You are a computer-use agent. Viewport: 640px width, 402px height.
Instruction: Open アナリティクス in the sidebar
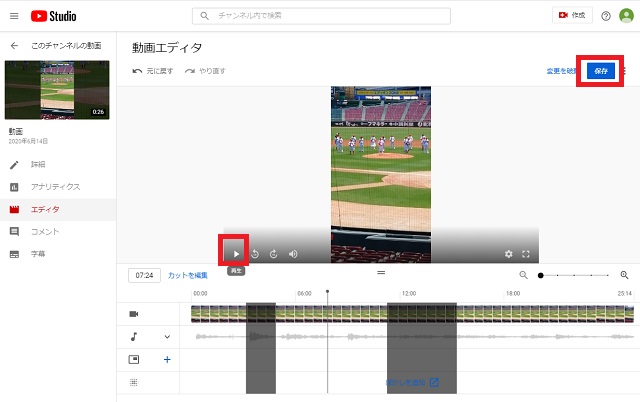[56, 187]
